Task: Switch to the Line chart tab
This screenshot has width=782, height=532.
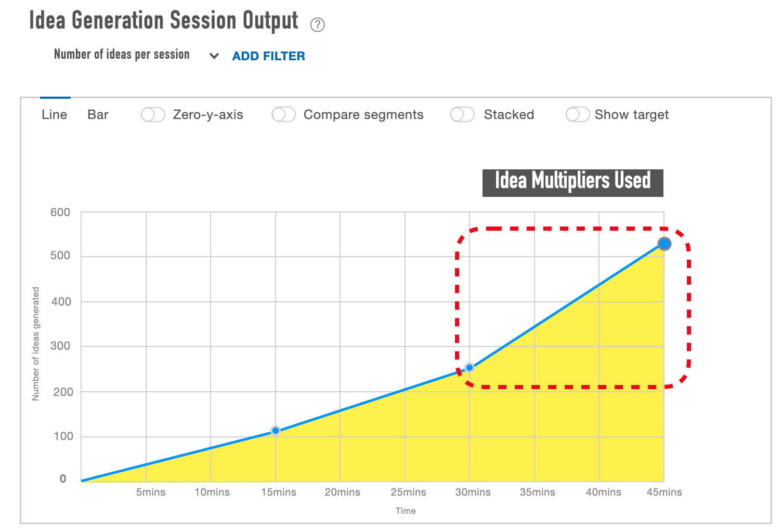Action: click(55, 115)
